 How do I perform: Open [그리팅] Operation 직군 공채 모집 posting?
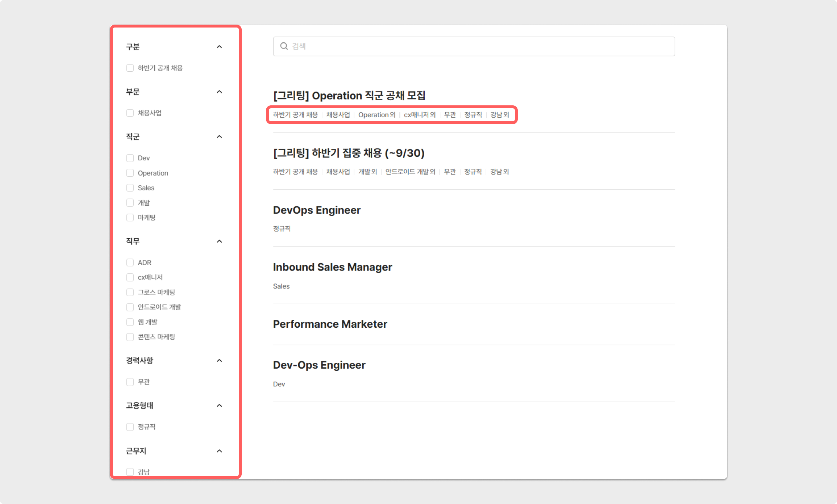click(x=349, y=96)
